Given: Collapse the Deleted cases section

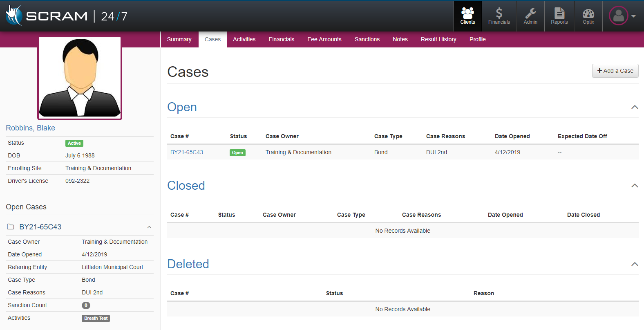Looking at the screenshot, I should pyautogui.click(x=634, y=264).
